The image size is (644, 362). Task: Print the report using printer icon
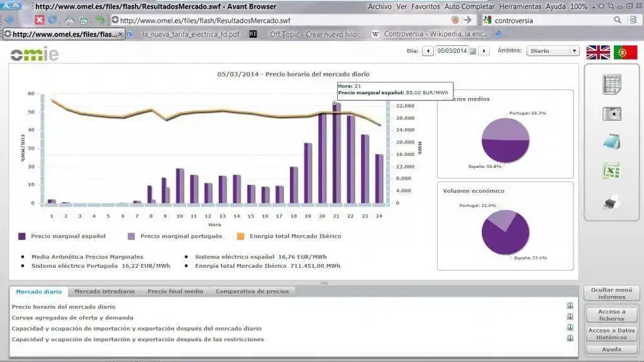pos(611,202)
